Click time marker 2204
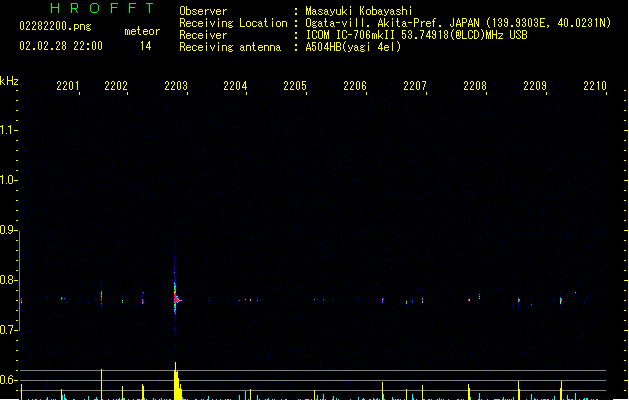Screen dimensions: 629x400 [235, 86]
